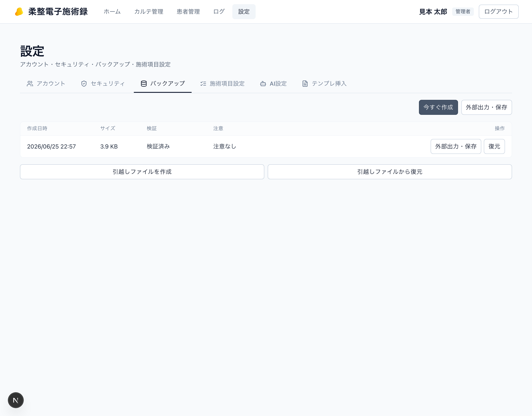Click the 検証 column header
Image resolution: width=532 pixels, height=416 pixels.
coord(151,128)
